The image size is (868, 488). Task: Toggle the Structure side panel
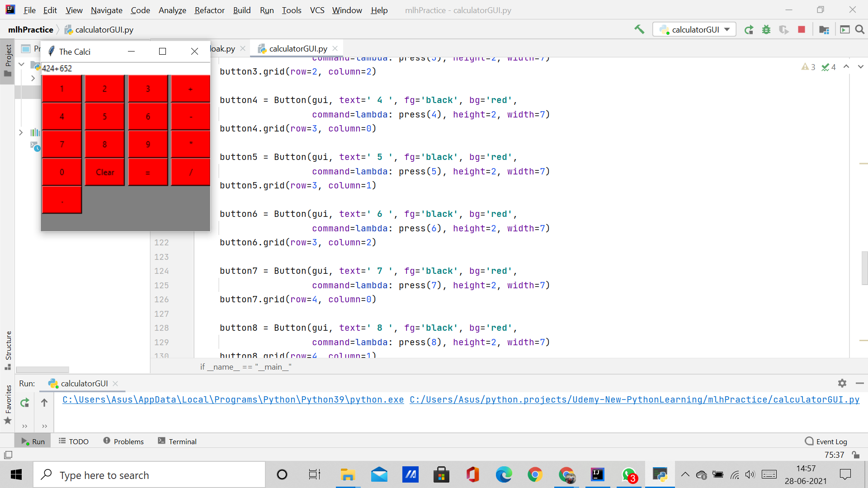coord(8,350)
